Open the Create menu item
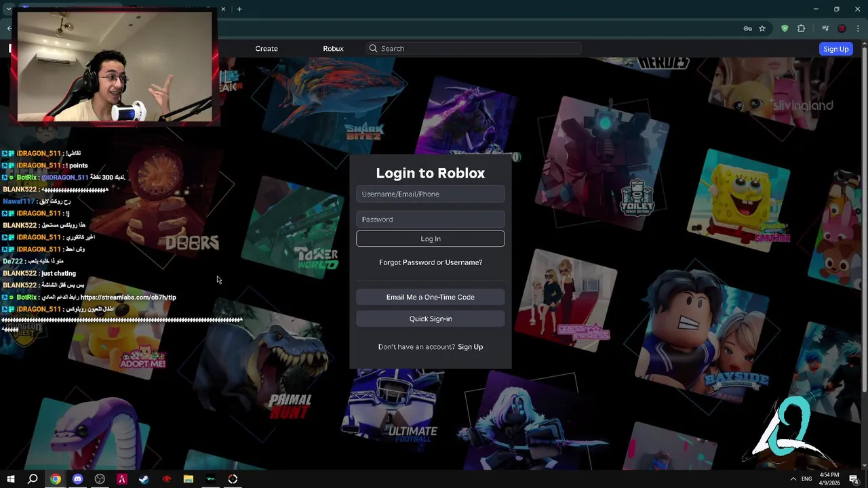The image size is (868, 488). point(267,49)
